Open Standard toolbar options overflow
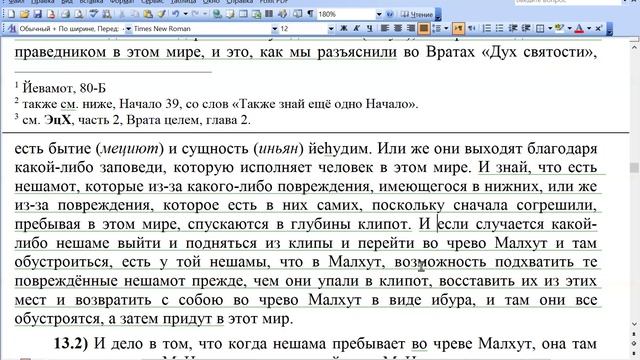 pyautogui.click(x=438, y=15)
